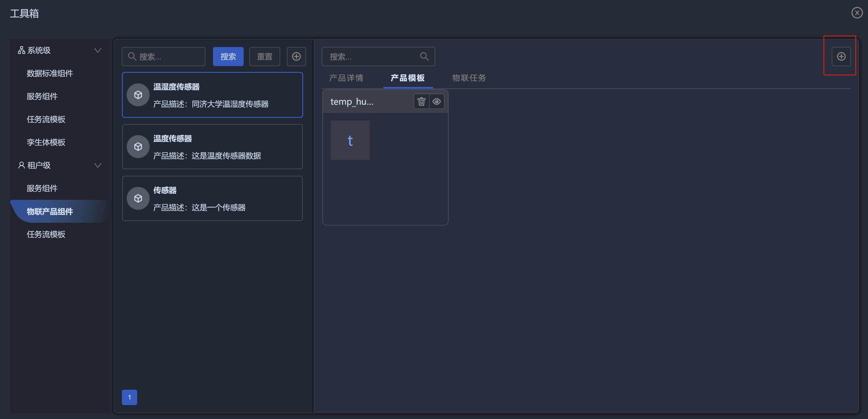Open 服务组件 under 租户级
868x419 pixels.
tap(42, 188)
